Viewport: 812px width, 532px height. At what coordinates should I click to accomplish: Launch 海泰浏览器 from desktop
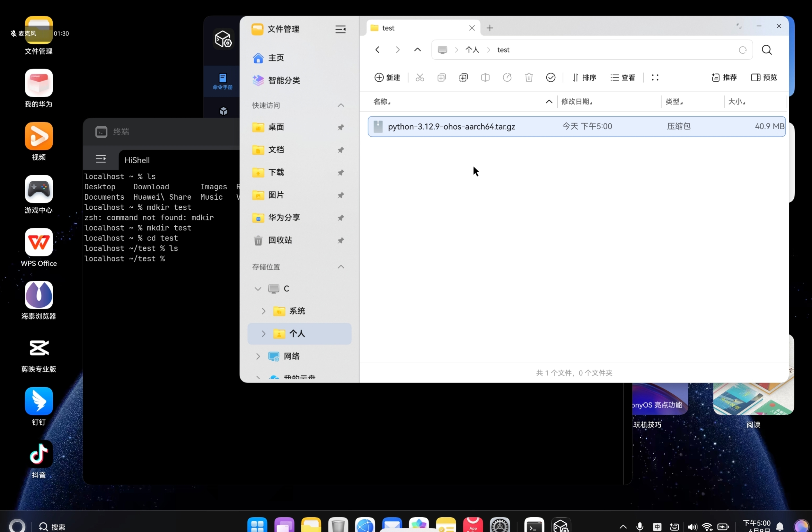pyautogui.click(x=39, y=301)
